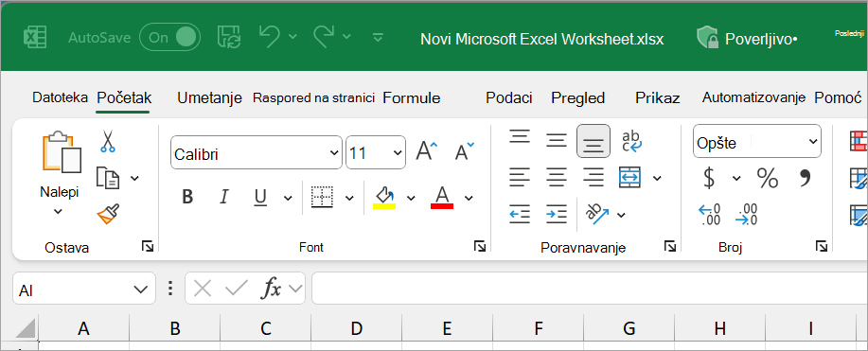868x351 pixels.
Task: Open the redo history dropdown
Action: pyautogui.click(x=346, y=37)
